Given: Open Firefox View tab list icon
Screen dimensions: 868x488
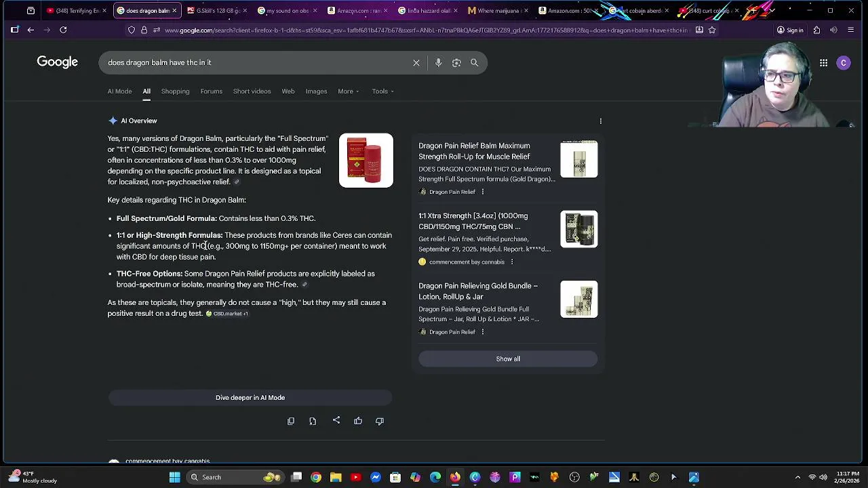Looking at the screenshot, I should pos(31,11).
